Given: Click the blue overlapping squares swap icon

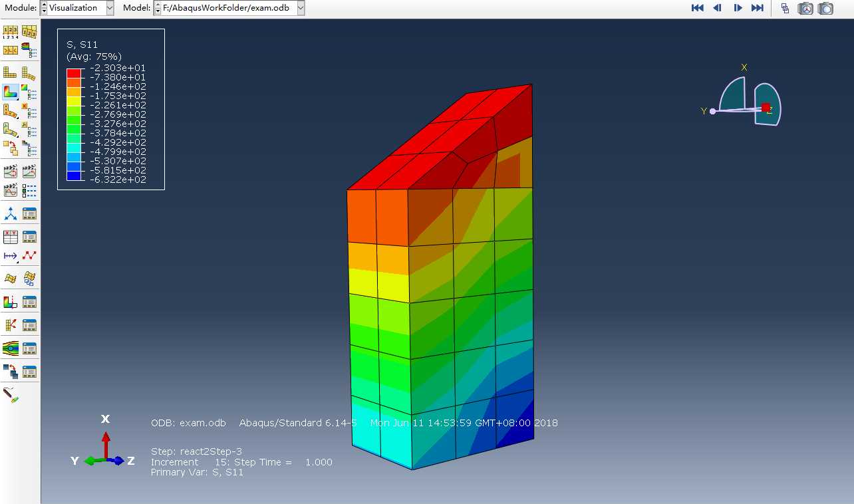Looking at the screenshot, I should coord(11,370).
